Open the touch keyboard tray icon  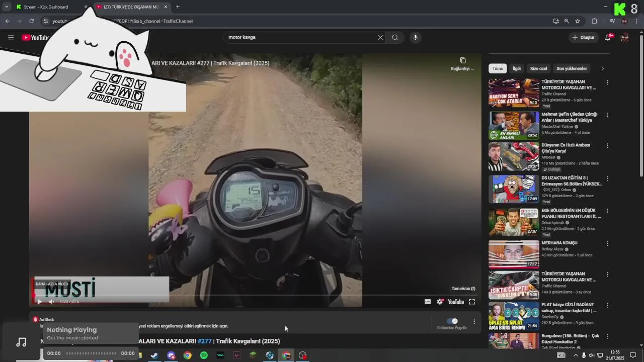click(x=561, y=355)
